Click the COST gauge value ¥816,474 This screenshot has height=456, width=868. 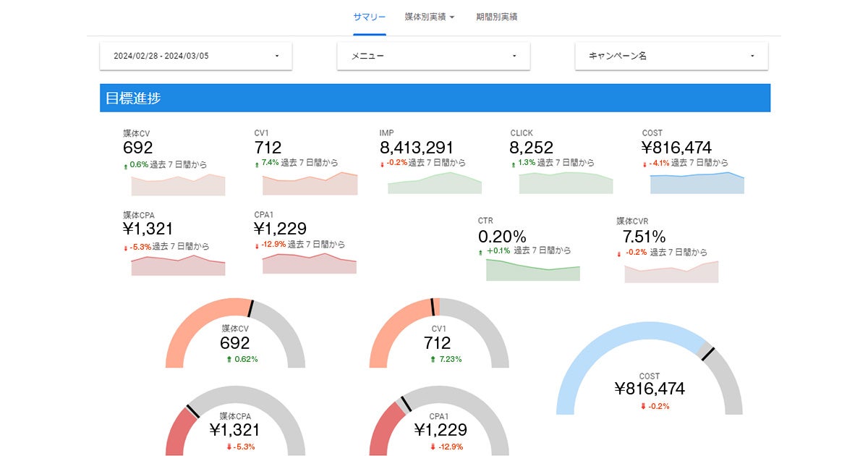[650, 389]
